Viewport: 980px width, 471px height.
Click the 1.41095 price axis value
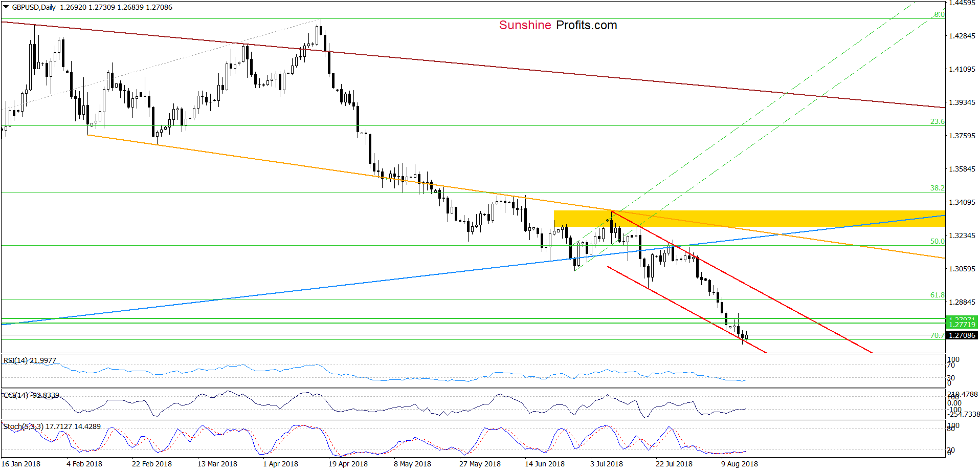tap(962, 69)
